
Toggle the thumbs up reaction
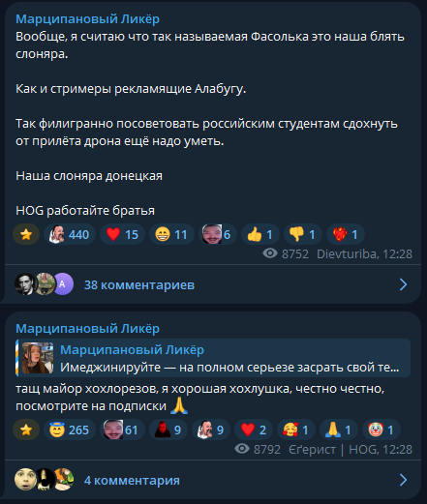260,234
